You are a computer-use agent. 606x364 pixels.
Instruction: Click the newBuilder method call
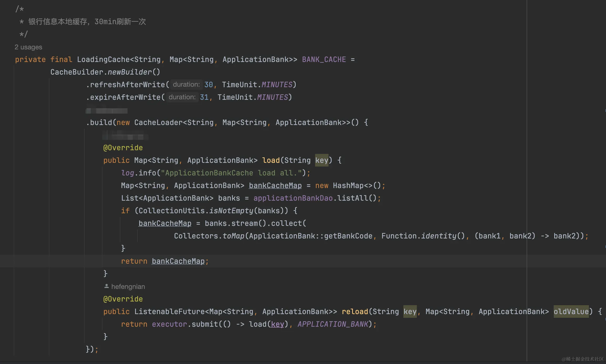pos(130,72)
